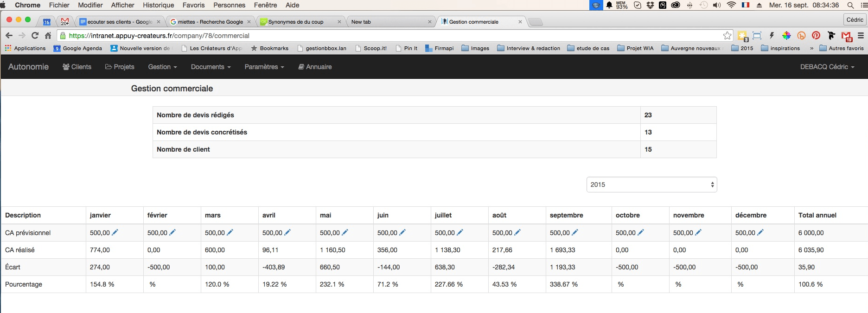Viewport: 868px width, 313px height.
Task: Click the Total annuel value 6 035,90
Action: pyautogui.click(x=811, y=250)
